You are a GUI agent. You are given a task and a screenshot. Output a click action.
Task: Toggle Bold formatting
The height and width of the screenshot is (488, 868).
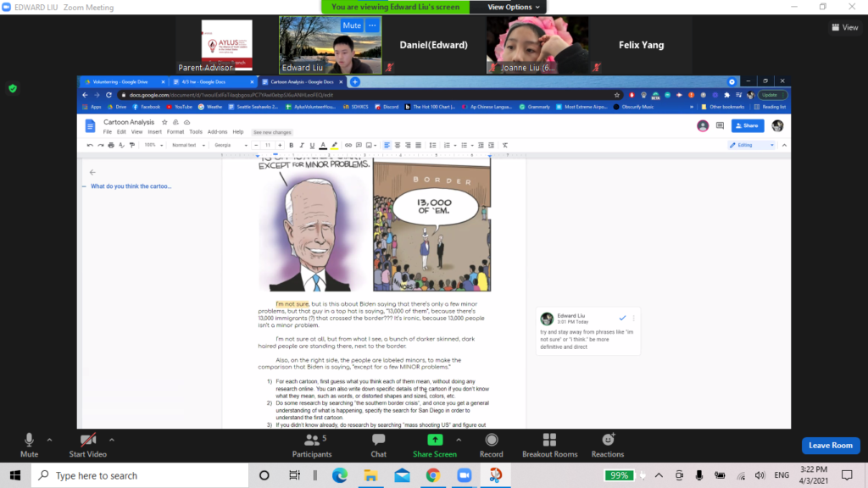pyautogui.click(x=292, y=145)
